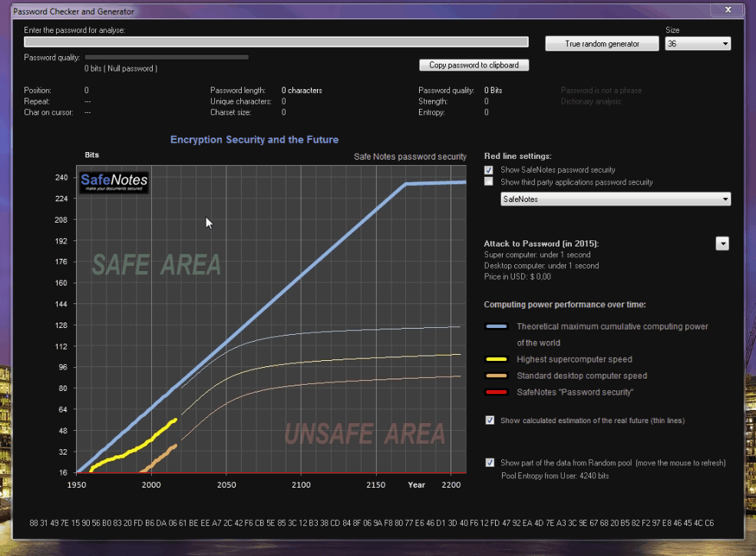Click the "Desktop computer: under 1 second" line
Screen dimensions: 756x556
coord(541,266)
